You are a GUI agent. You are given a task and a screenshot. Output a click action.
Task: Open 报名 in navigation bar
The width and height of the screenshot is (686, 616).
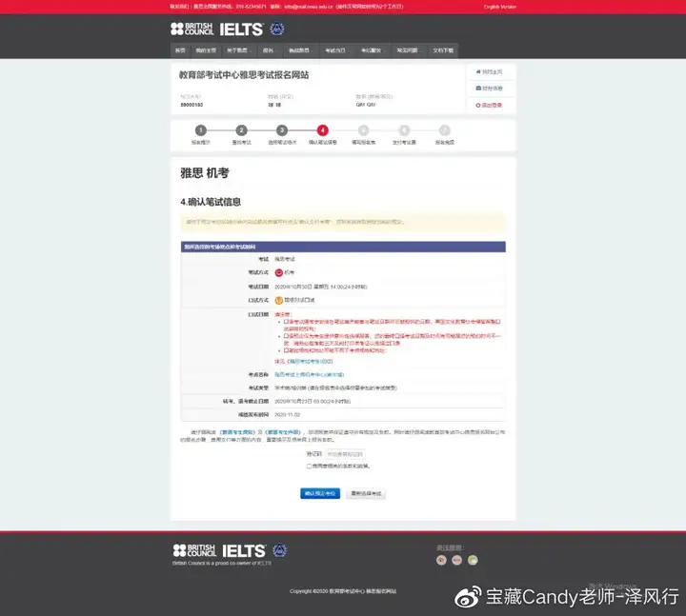[270, 50]
